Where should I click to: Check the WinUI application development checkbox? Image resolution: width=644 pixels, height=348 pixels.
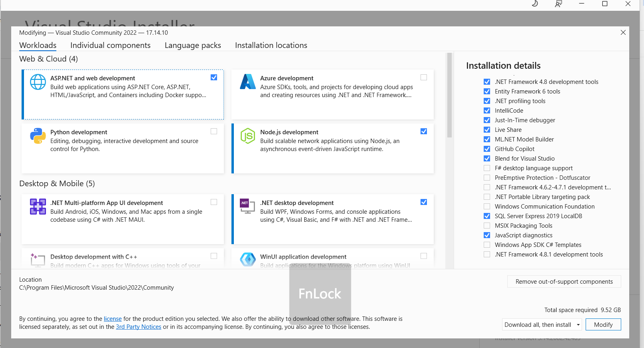424,256
